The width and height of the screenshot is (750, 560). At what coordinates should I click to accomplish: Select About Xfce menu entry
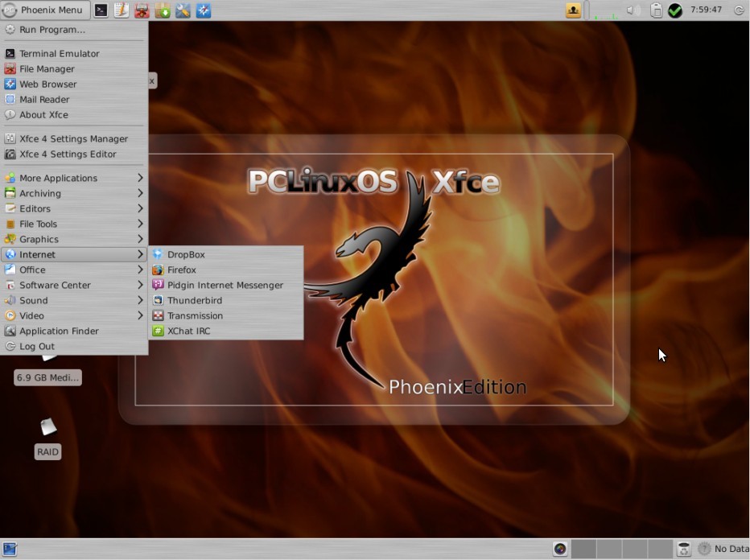[74, 115]
